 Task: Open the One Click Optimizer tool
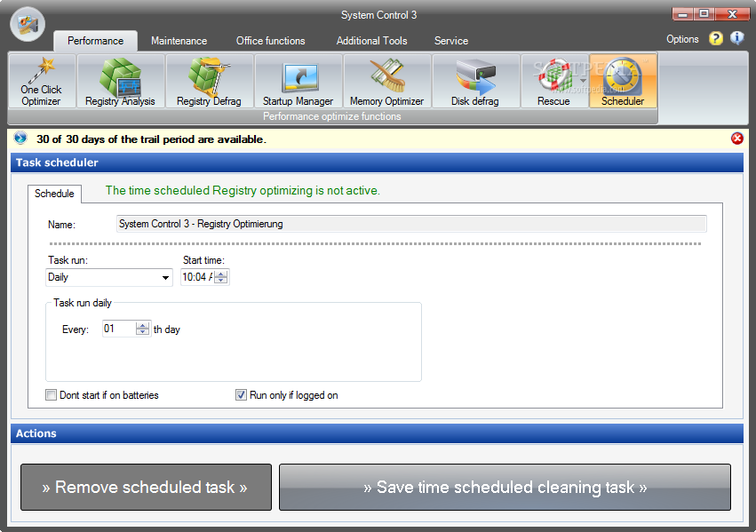[x=42, y=81]
